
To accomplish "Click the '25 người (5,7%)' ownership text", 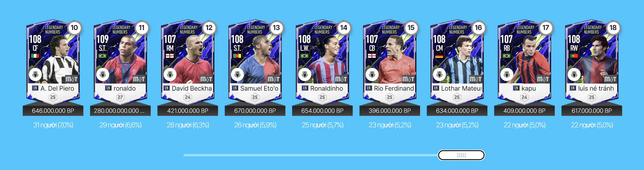I will (322, 125).
